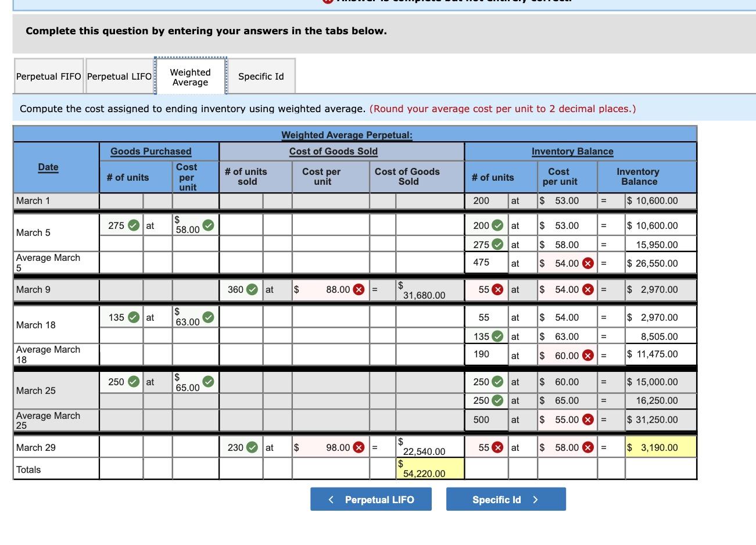This screenshot has height=545, width=756.
Task: Edit Average March 18 cost per unit 60.00 field
Action: (x=567, y=355)
